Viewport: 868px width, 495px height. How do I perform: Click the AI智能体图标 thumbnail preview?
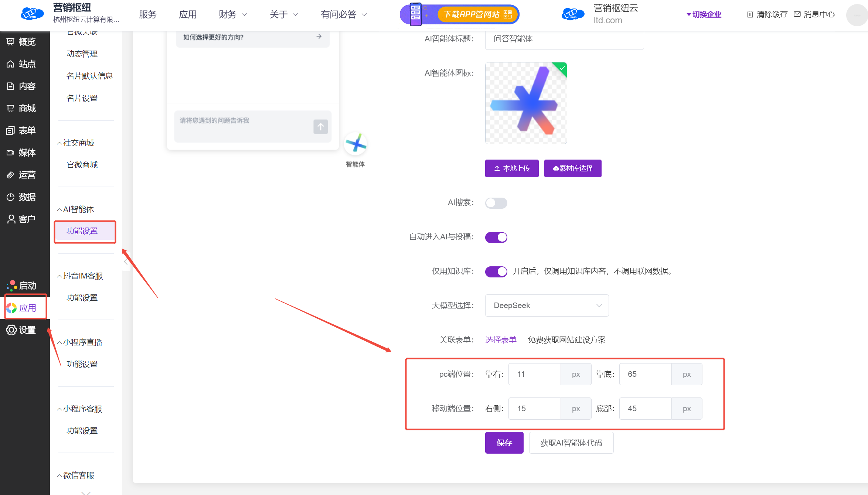[x=526, y=103]
